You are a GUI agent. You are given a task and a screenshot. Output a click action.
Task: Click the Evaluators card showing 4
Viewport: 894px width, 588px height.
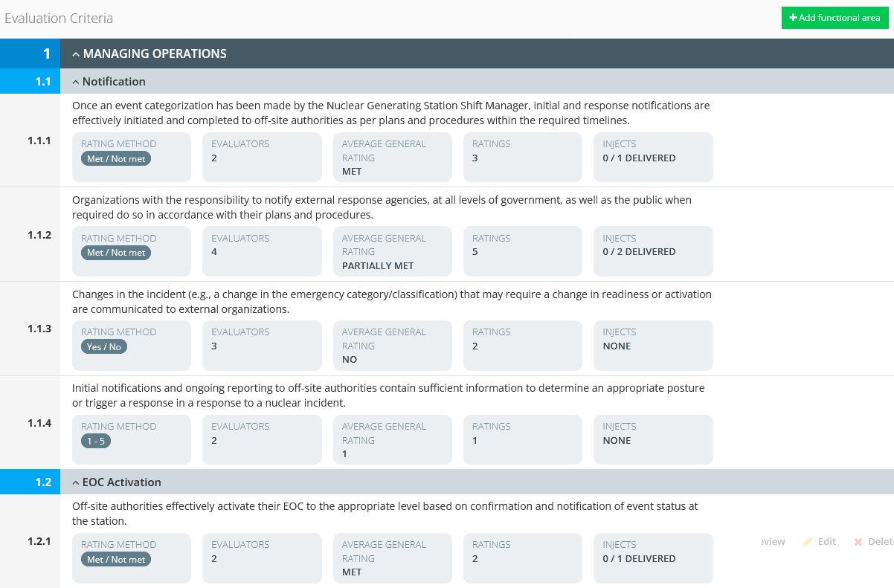click(x=262, y=251)
